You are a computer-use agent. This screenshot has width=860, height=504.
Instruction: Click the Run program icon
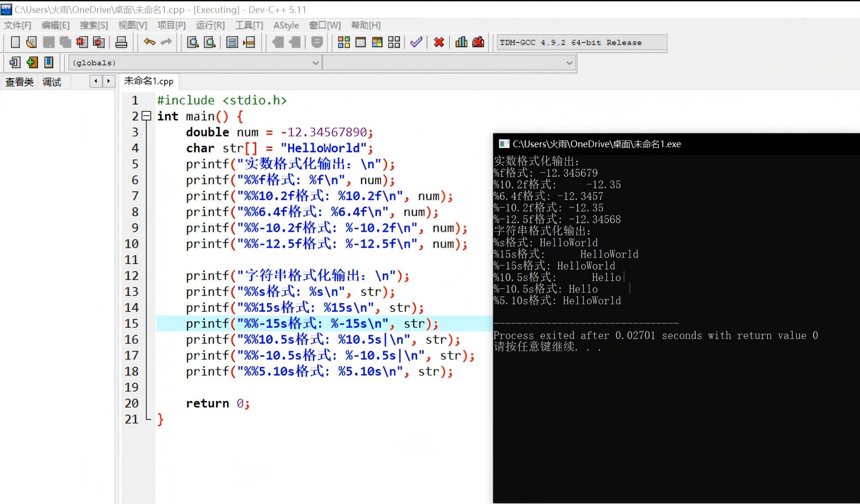[361, 42]
